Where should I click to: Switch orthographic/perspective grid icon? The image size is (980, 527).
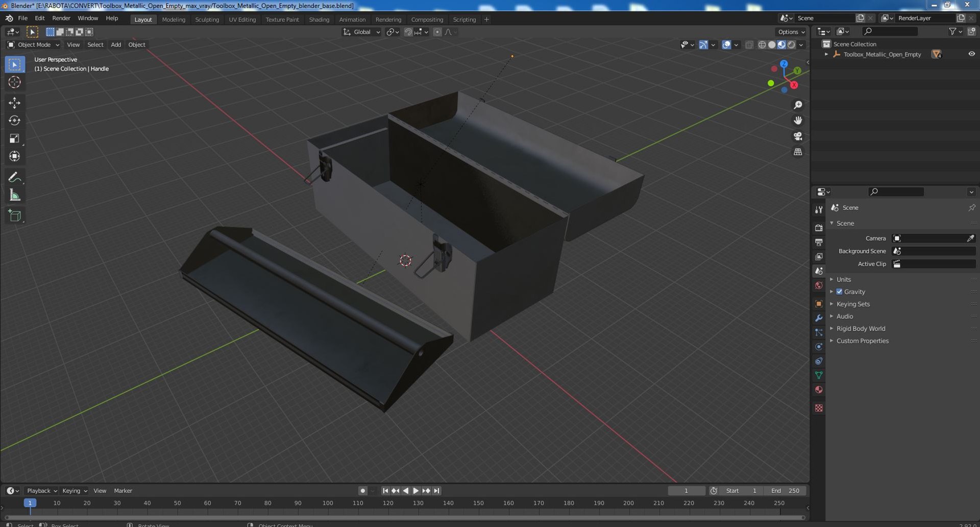[798, 152]
